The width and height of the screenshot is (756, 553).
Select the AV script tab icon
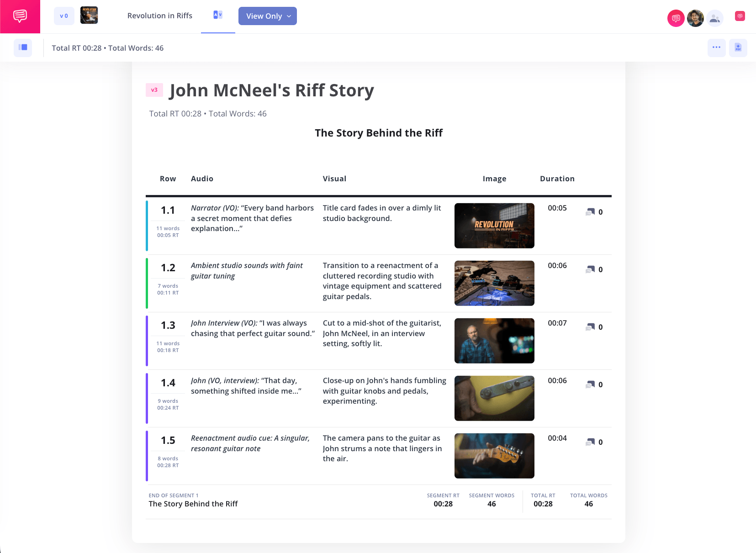[218, 15]
